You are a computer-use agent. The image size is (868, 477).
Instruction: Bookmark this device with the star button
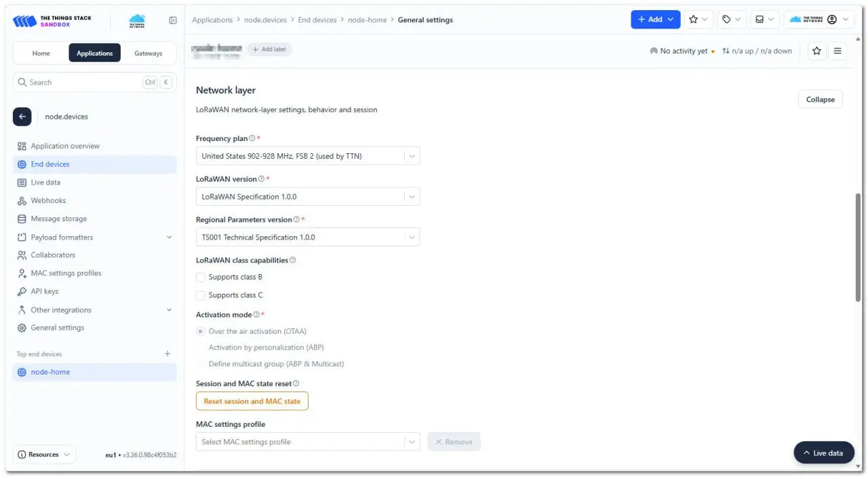816,51
